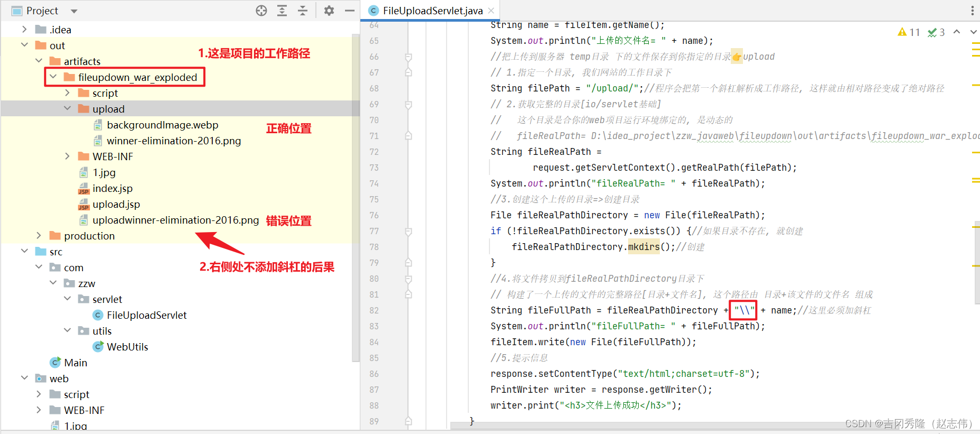This screenshot has height=434, width=980.
Task: Click the index.jsp JSP file icon
Action: [x=84, y=189]
